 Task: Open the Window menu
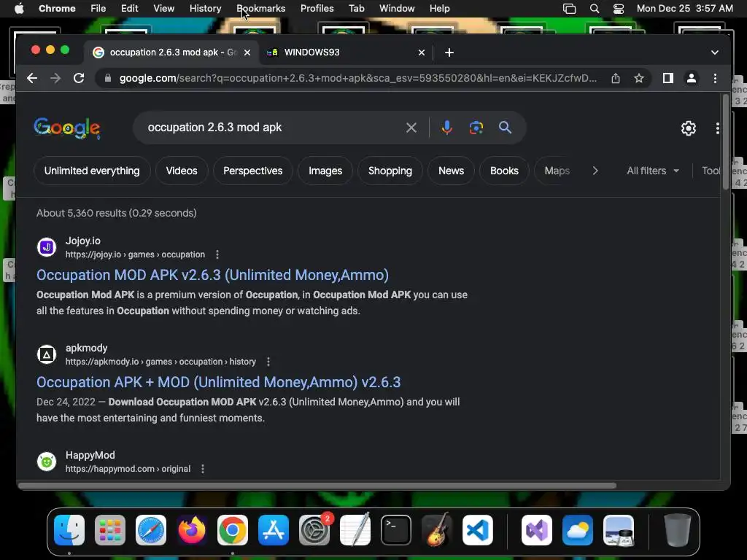pyautogui.click(x=397, y=9)
